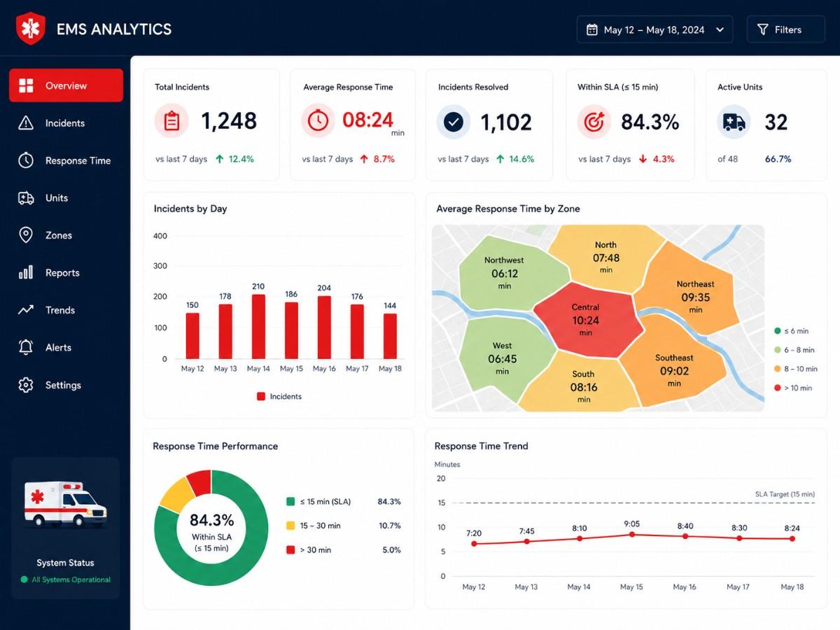Click the green All Systems Operational dot
Screen dimensions: 840x630
click(x=24, y=580)
